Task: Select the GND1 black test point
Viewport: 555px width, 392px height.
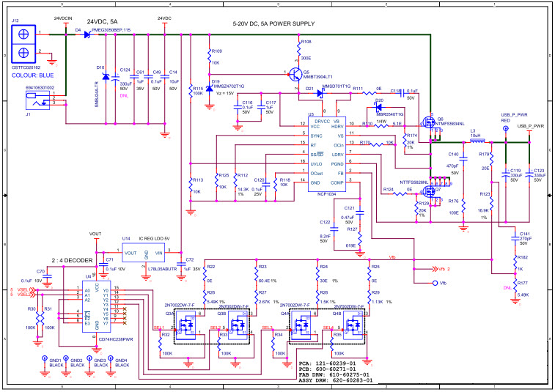Action: 44,358
